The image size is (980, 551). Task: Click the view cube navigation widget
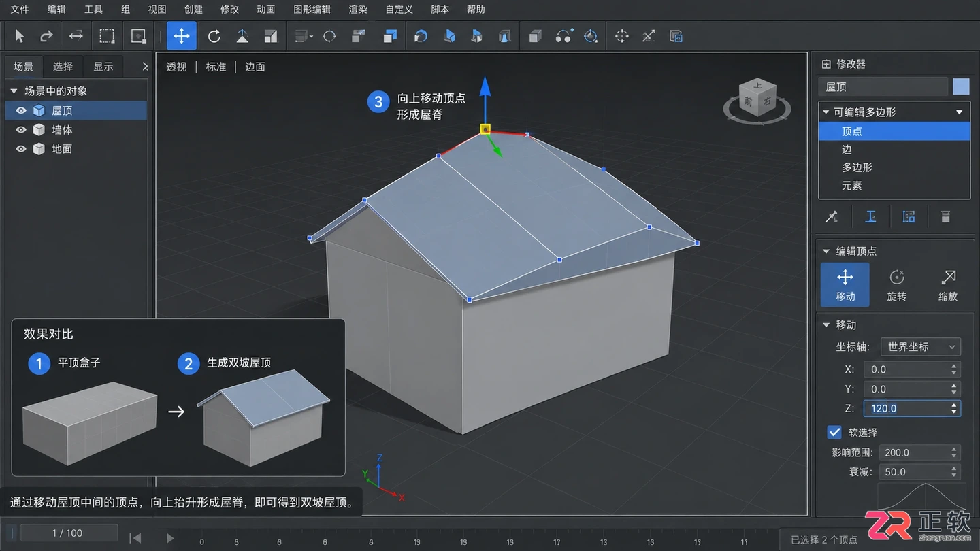click(x=757, y=100)
